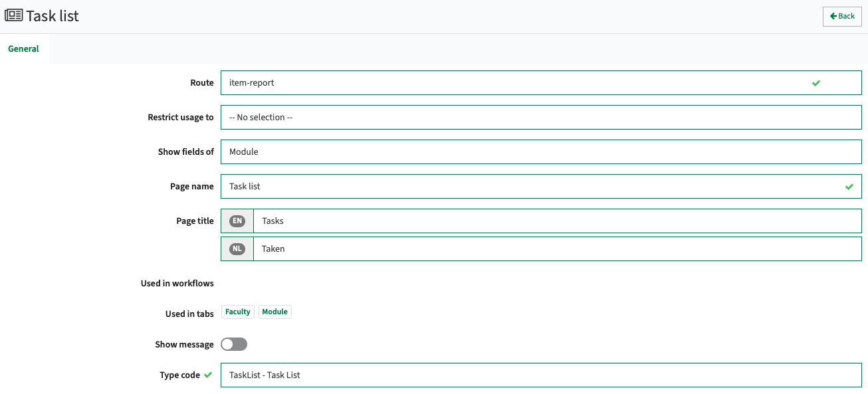
Task: Click the Used in workflows label
Action: click(177, 283)
